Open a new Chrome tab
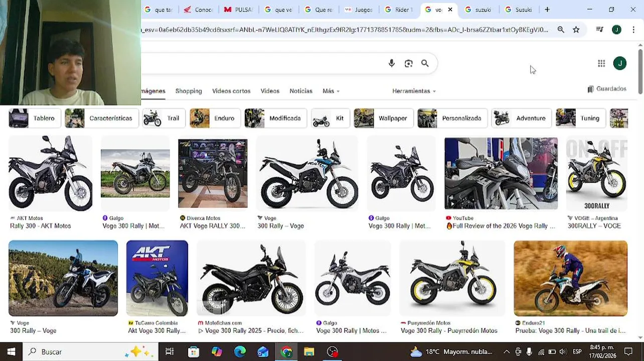Viewport: 644px width, 361px height. [547, 10]
